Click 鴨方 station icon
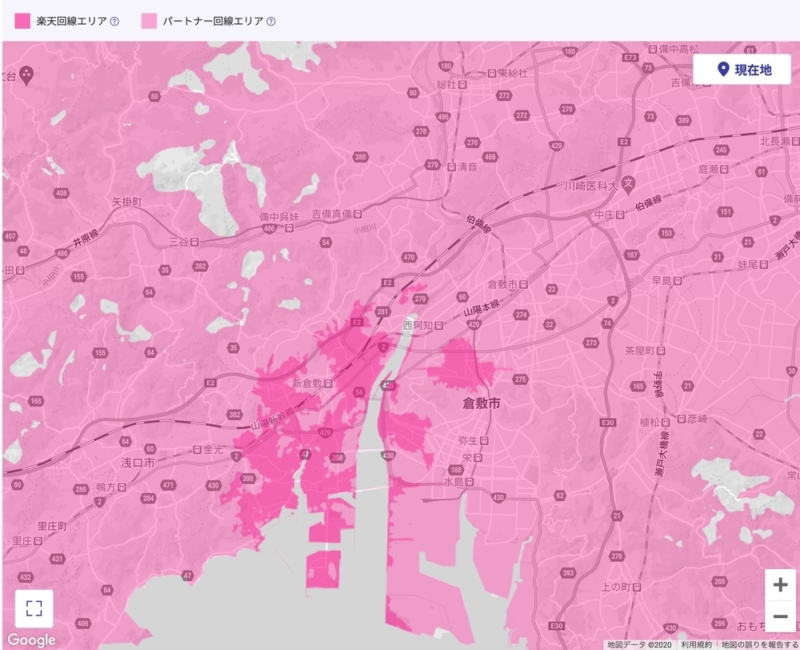The height and width of the screenshot is (650, 800). point(122,487)
